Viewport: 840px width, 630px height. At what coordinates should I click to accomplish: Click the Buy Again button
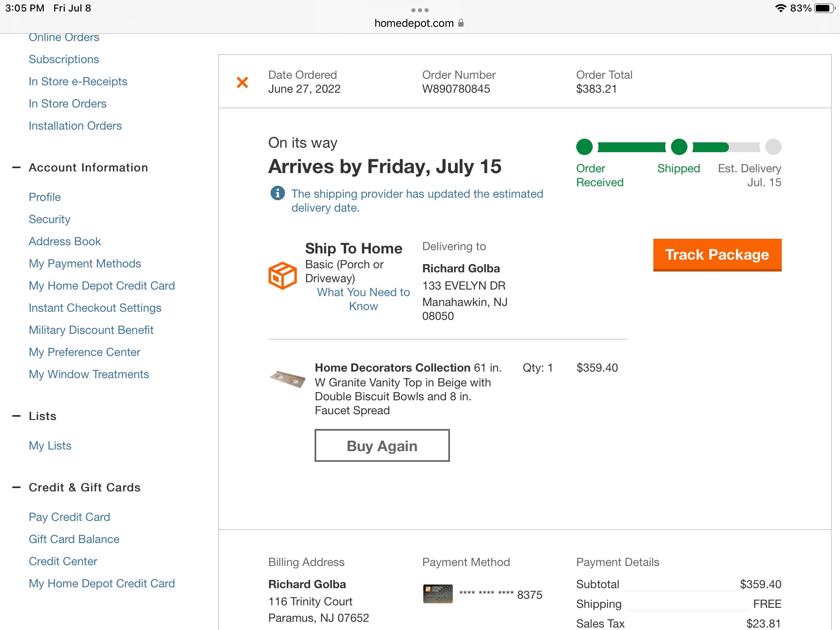point(382,445)
